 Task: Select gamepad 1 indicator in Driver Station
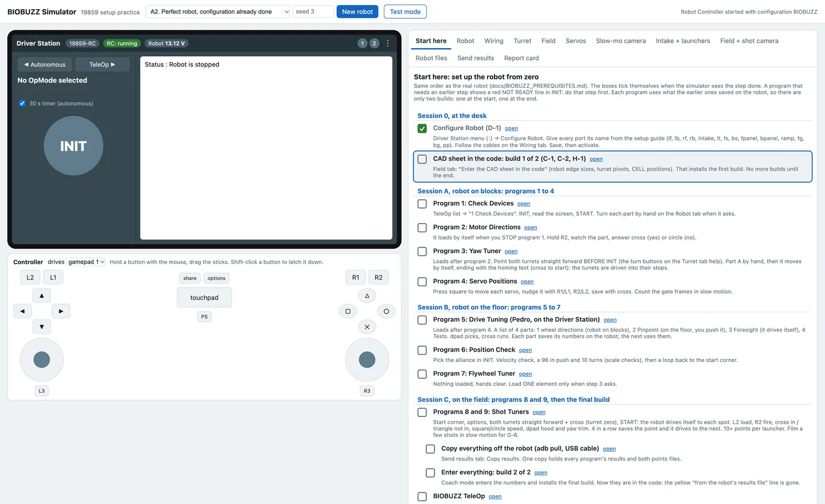[x=362, y=44]
